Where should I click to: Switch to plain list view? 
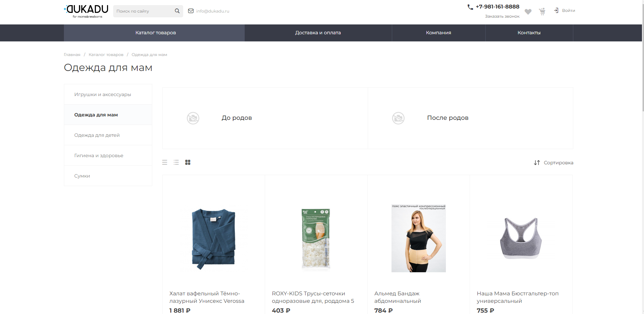click(165, 162)
